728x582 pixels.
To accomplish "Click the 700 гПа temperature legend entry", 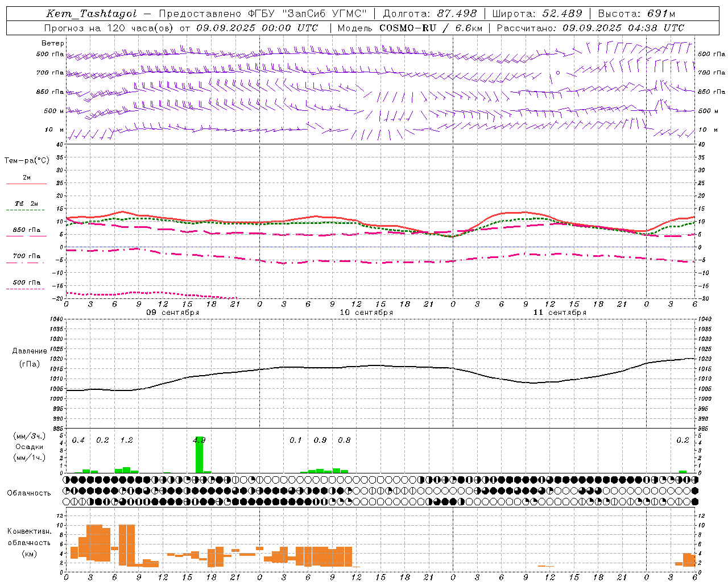I will tap(27, 256).
